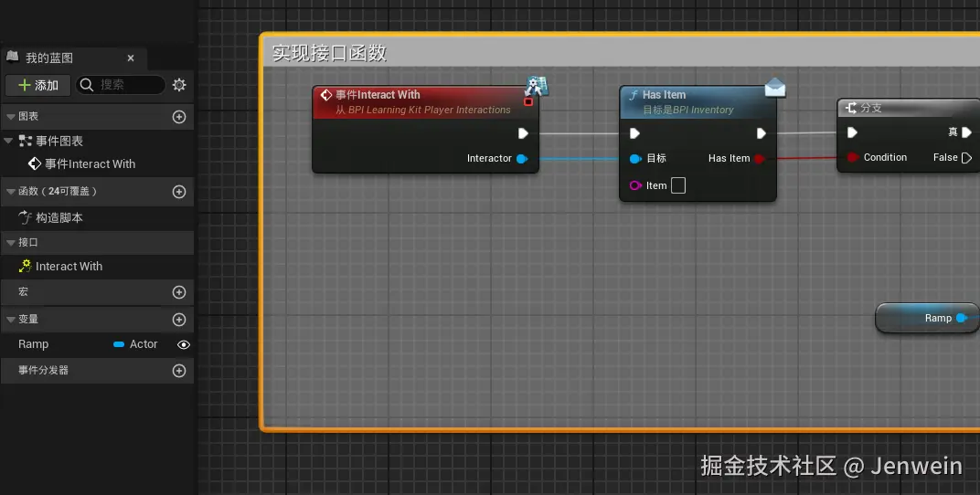
Task: Add a new variable in 变量 section
Action: pos(179,320)
